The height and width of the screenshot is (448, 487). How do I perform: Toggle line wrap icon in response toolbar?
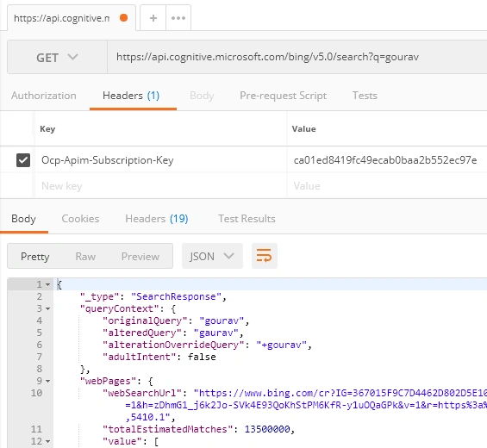(x=265, y=257)
